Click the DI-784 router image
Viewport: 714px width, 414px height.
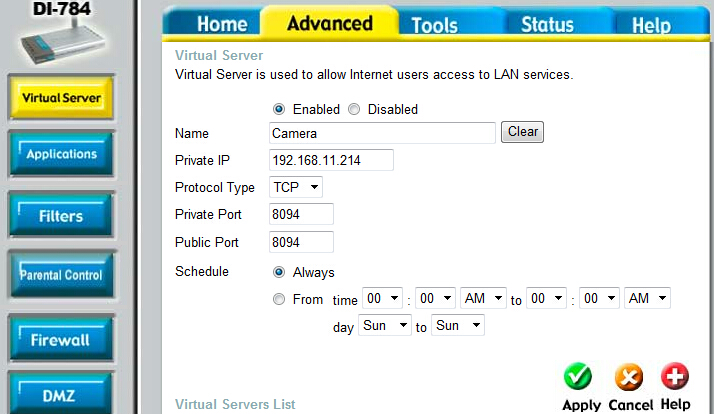pos(64,43)
